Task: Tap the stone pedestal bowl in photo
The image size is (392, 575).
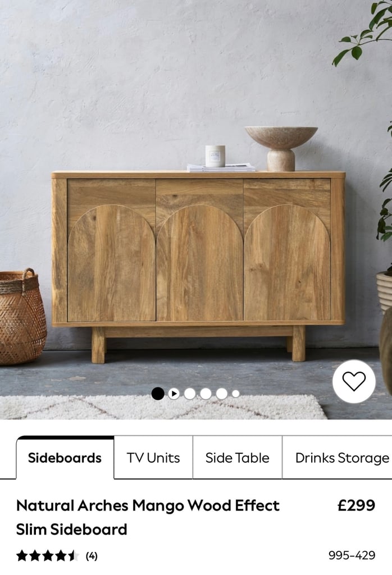Action: coord(281,148)
